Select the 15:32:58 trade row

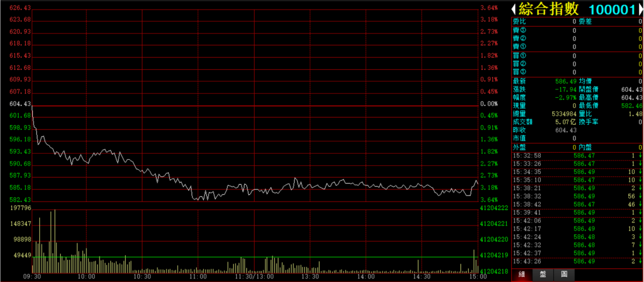point(577,156)
